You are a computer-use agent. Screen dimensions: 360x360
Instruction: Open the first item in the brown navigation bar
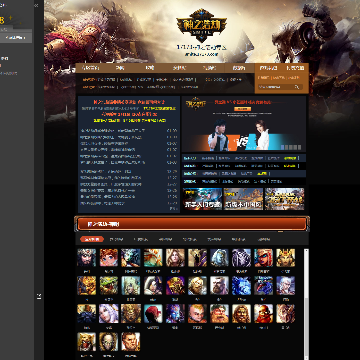coord(90,68)
